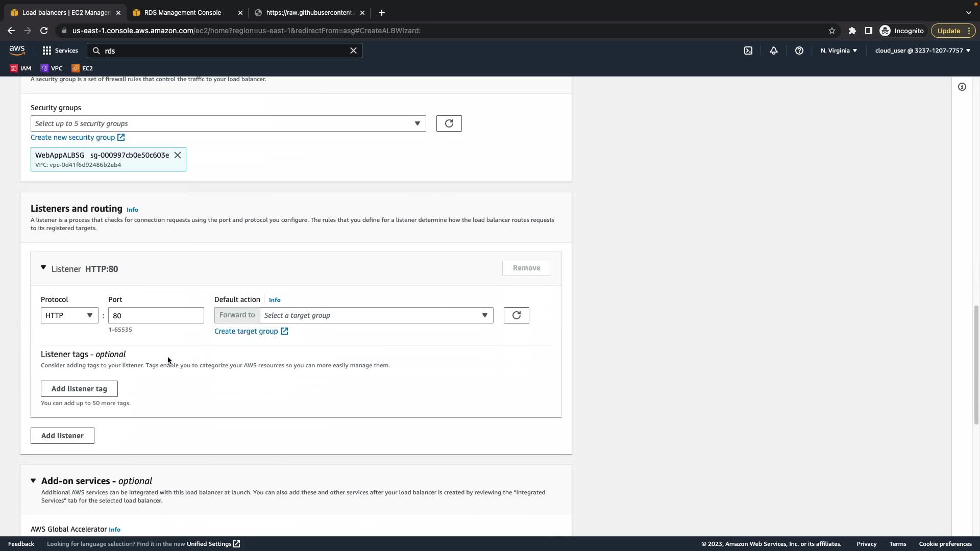Clear the rds search text
This screenshot has width=980, height=551.
click(x=353, y=51)
